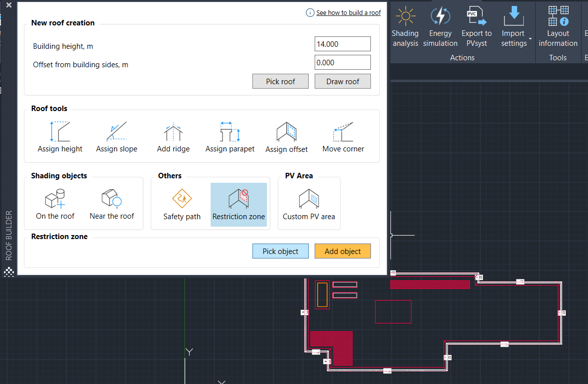This screenshot has width=588, height=384.
Task: Click the info icon beside roof help link
Action: pos(310,13)
